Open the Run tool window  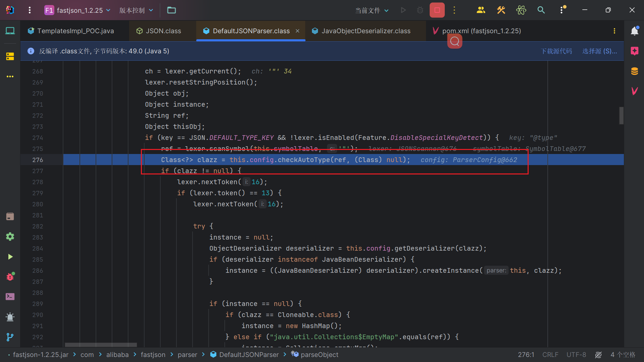[10, 257]
